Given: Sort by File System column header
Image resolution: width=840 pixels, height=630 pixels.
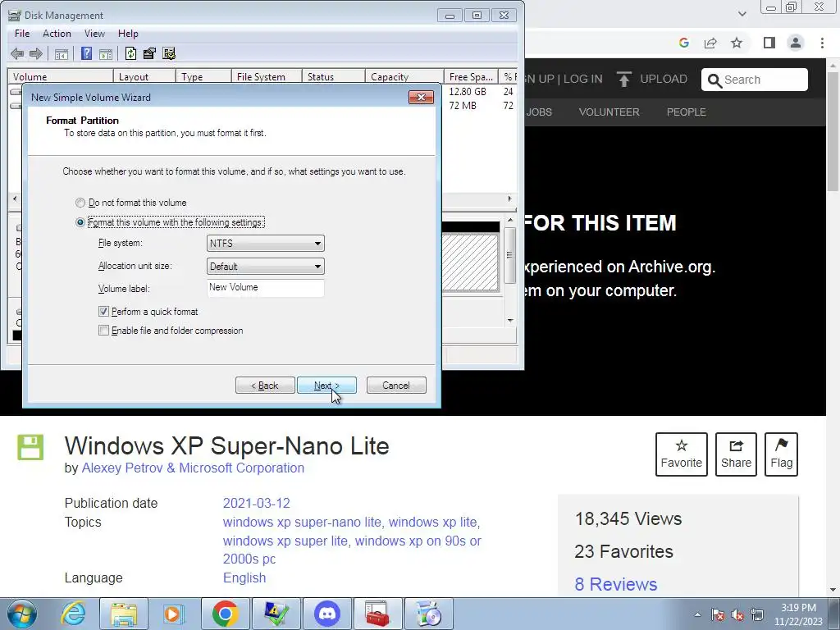Looking at the screenshot, I should 267,76.
